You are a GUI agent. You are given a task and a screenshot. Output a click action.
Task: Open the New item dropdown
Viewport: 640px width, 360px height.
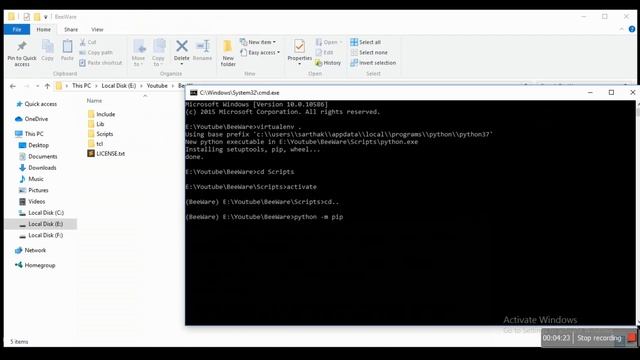[x=258, y=42]
